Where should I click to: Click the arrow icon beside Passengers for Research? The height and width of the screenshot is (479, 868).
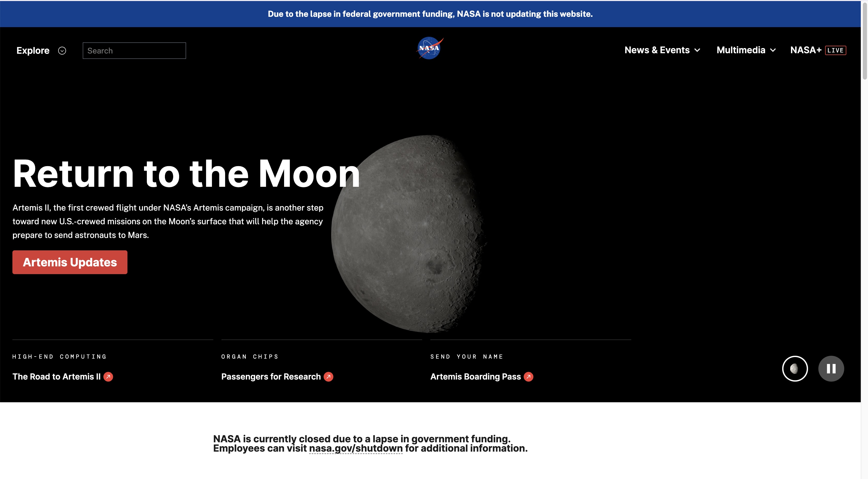click(x=328, y=377)
